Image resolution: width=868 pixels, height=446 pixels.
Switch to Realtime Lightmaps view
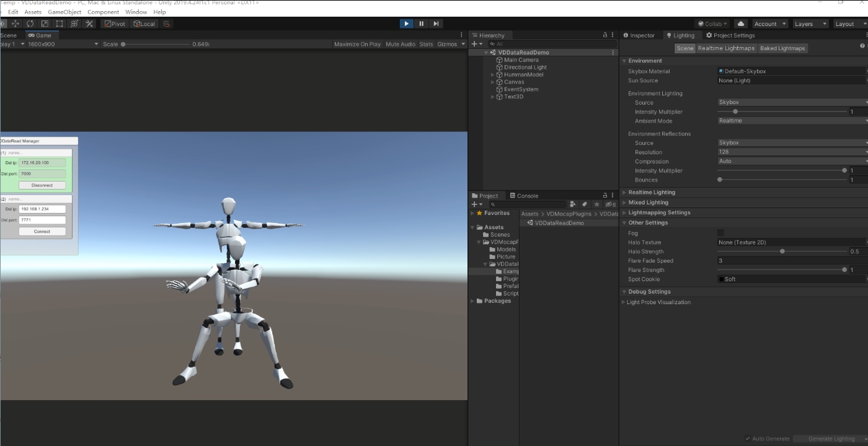(726, 48)
